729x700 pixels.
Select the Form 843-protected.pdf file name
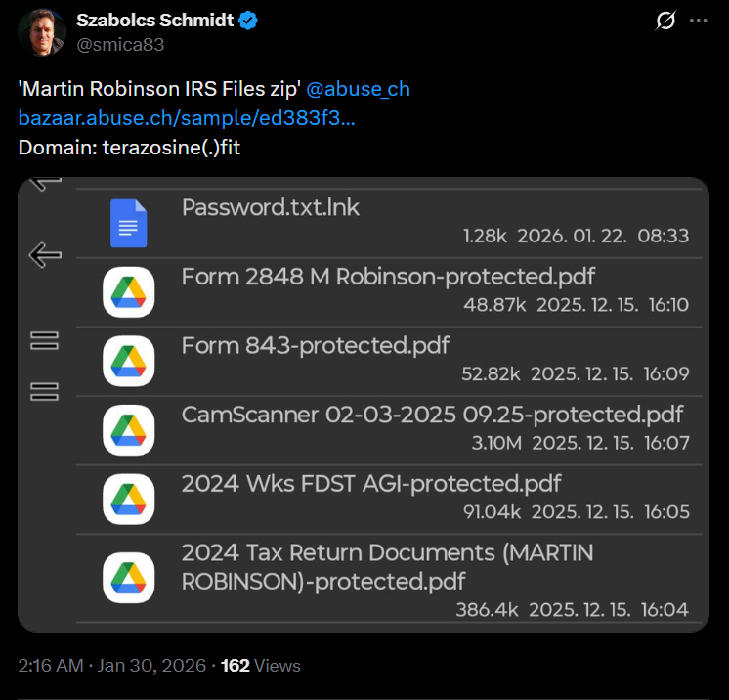tap(315, 345)
